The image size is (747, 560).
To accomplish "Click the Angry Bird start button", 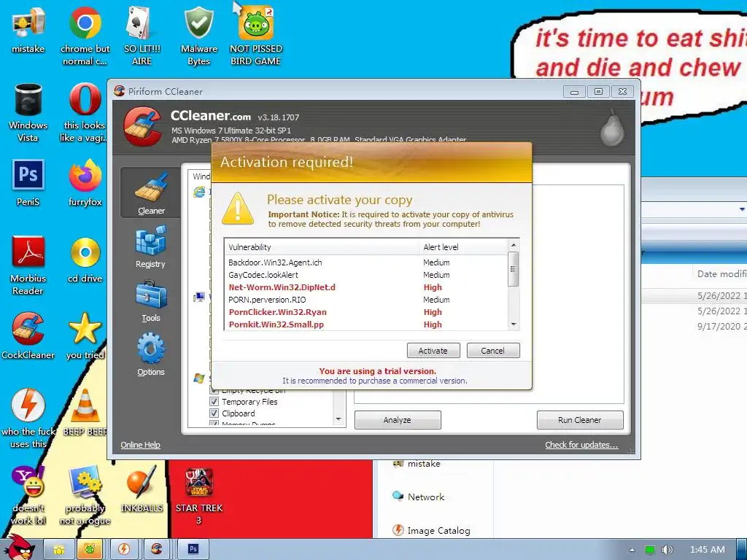I will pos(19,548).
